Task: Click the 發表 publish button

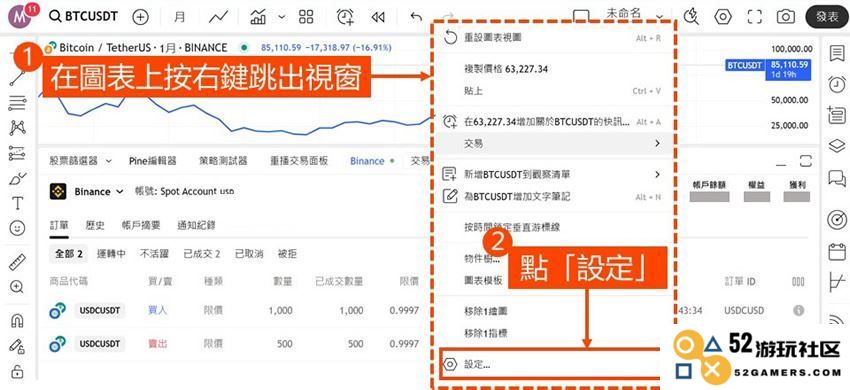Action: [827, 17]
